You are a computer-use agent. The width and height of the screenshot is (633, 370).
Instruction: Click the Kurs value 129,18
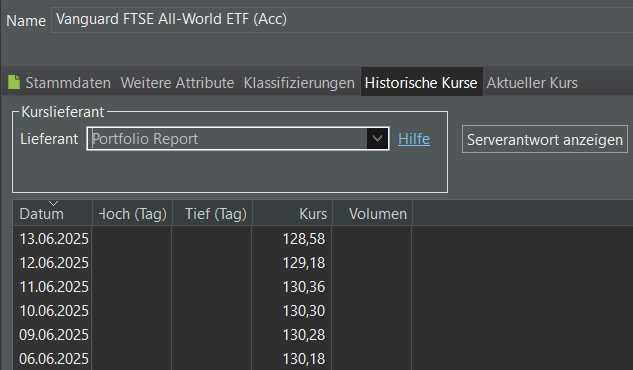304,263
